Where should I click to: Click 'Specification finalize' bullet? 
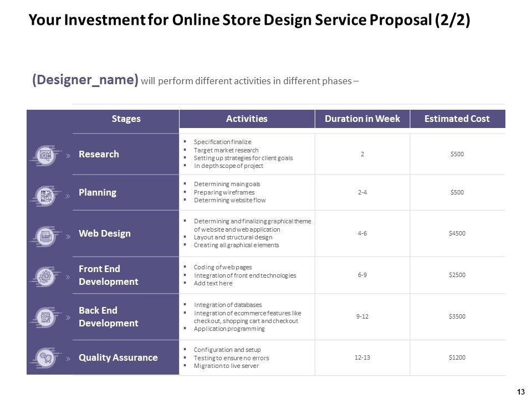click(223, 142)
